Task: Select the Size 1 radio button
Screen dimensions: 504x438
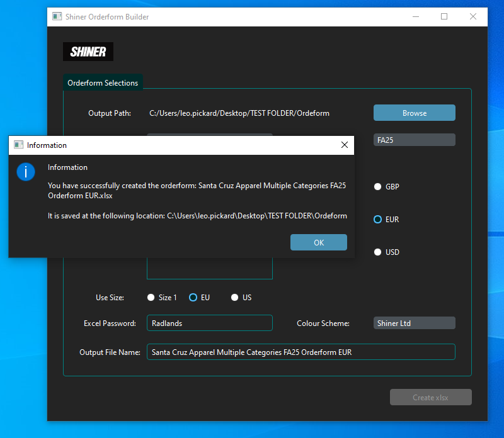Action: [151, 298]
